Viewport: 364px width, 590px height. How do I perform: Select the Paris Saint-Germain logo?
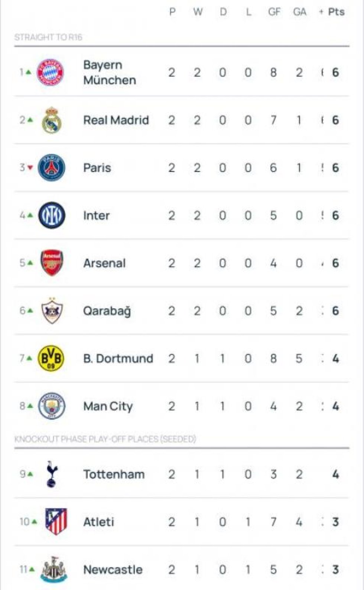52,168
